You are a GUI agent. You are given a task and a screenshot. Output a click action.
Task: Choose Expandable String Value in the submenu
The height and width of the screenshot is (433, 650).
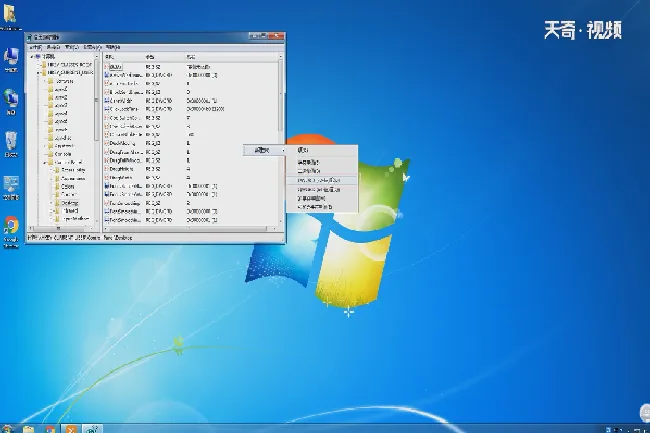[322, 207]
